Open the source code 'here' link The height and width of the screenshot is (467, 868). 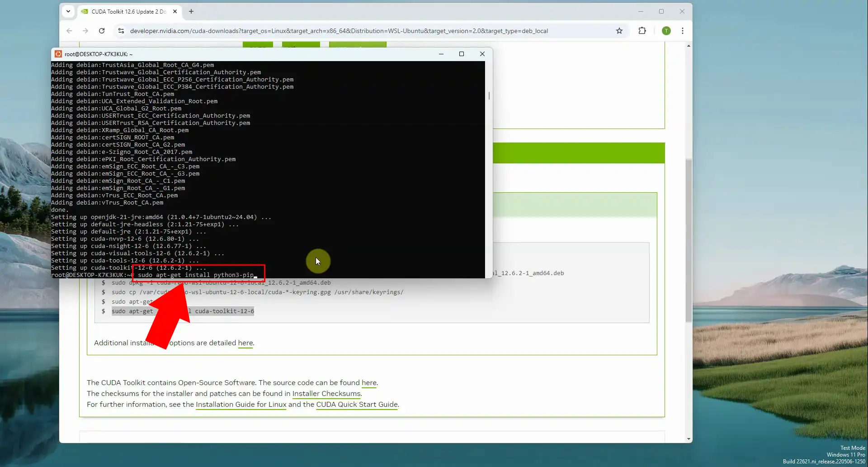click(369, 383)
